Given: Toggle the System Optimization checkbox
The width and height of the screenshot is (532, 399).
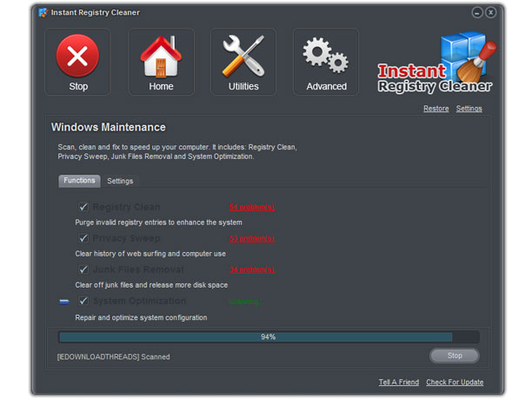Looking at the screenshot, I should 83,301.
